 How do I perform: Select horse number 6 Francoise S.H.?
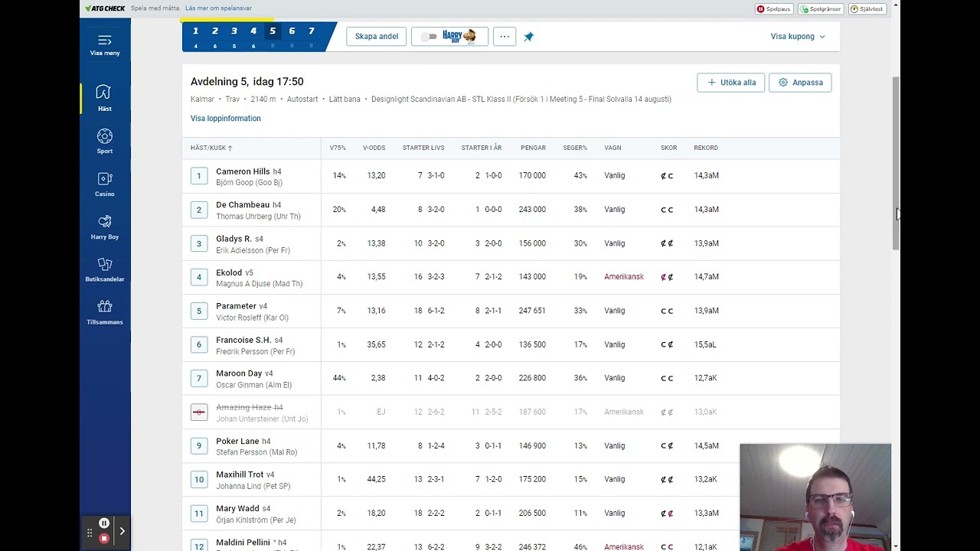[x=199, y=344]
